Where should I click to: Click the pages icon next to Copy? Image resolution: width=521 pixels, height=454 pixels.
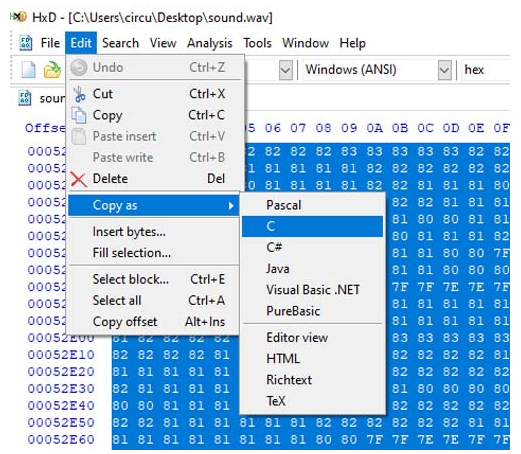(79, 115)
